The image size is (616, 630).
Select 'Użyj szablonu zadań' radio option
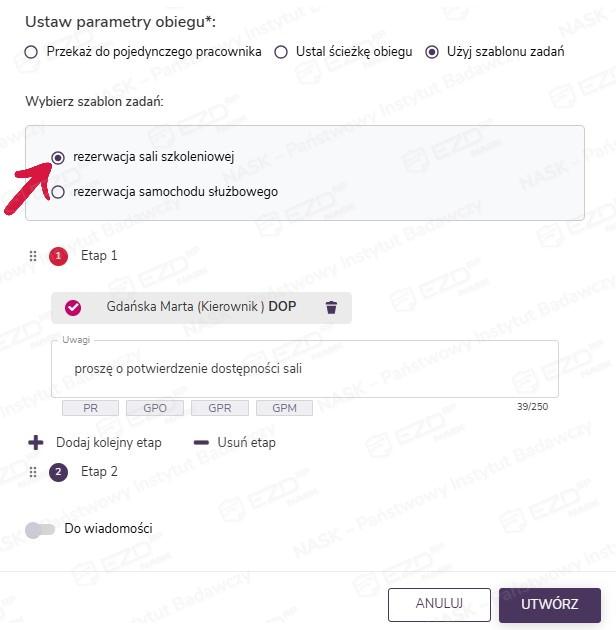pyautogui.click(x=432, y=52)
